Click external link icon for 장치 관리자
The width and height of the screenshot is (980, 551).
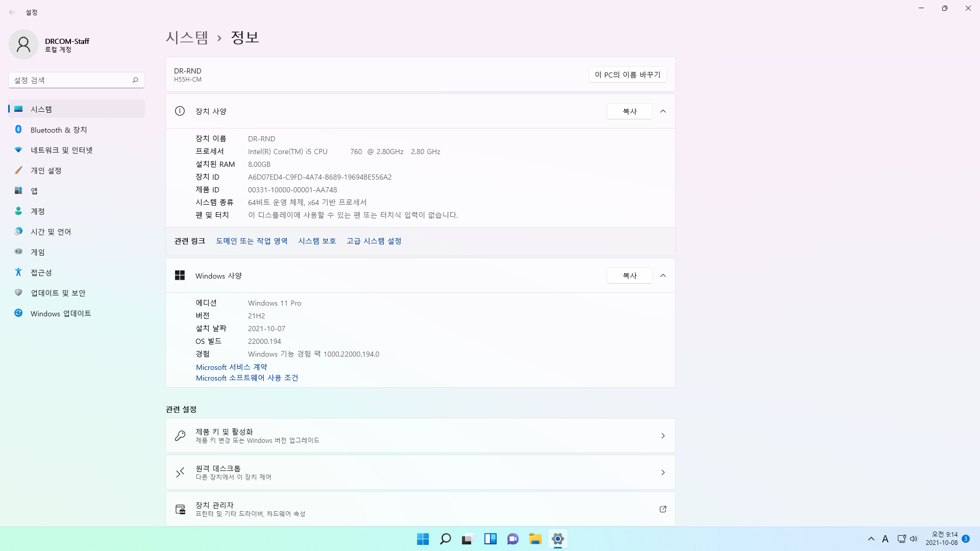point(663,509)
